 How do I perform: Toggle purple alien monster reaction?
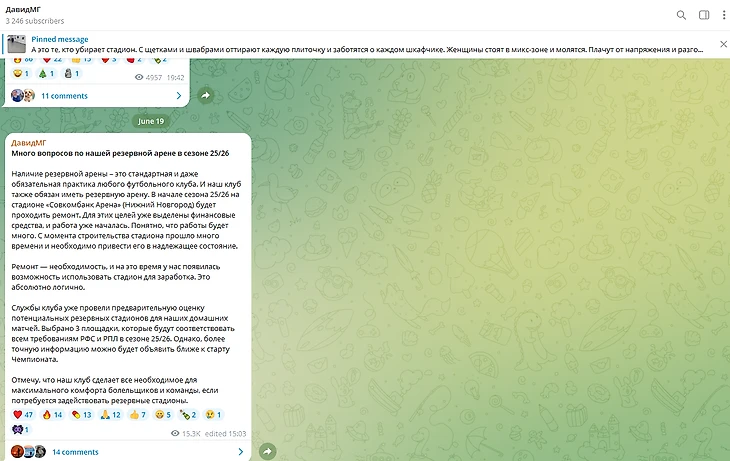click(20, 429)
